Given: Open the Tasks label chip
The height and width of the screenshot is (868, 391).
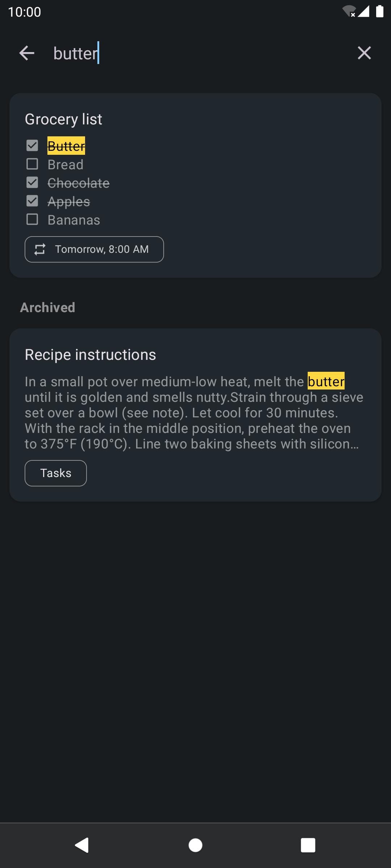Looking at the screenshot, I should coord(56,473).
